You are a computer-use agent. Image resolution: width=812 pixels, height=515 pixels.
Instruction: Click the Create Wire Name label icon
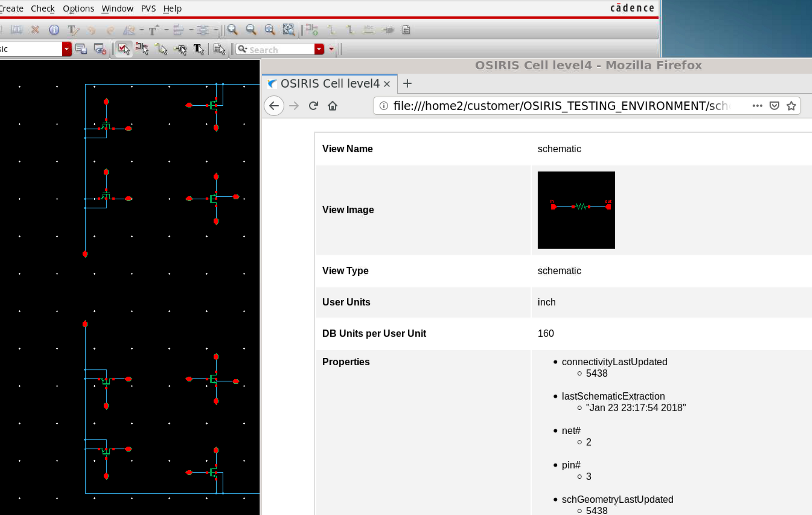[x=369, y=30]
